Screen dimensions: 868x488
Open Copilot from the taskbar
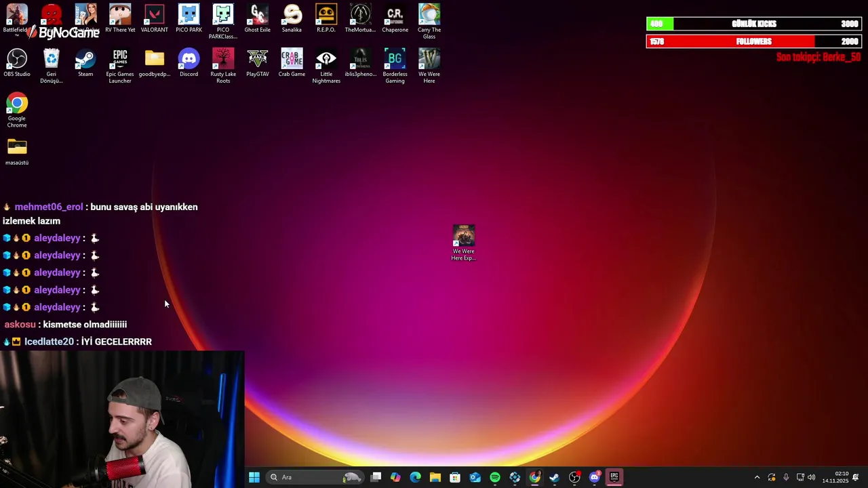click(395, 477)
